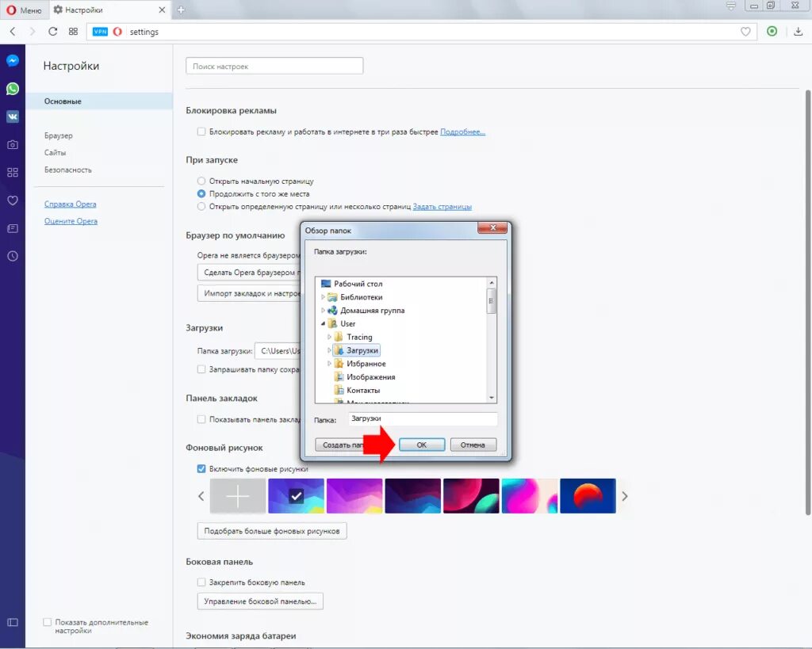
Task: Expand the Избранное folder node
Action: [x=329, y=364]
